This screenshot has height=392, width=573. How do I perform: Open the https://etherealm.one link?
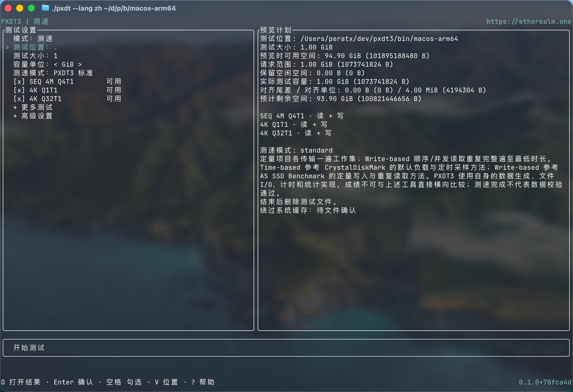pos(529,21)
